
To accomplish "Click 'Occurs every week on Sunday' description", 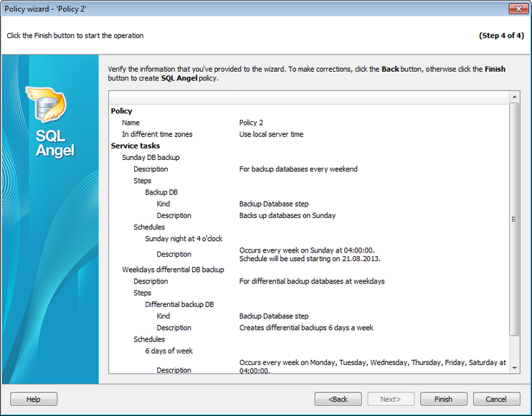I will (x=310, y=255).
